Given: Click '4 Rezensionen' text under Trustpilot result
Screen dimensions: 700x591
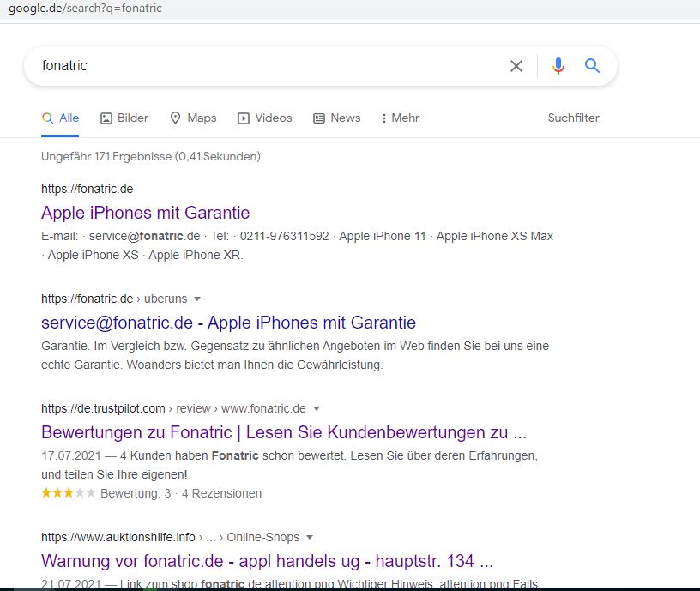Looking at the screenshot, I should pyautogui.click(x=222, y=493).
